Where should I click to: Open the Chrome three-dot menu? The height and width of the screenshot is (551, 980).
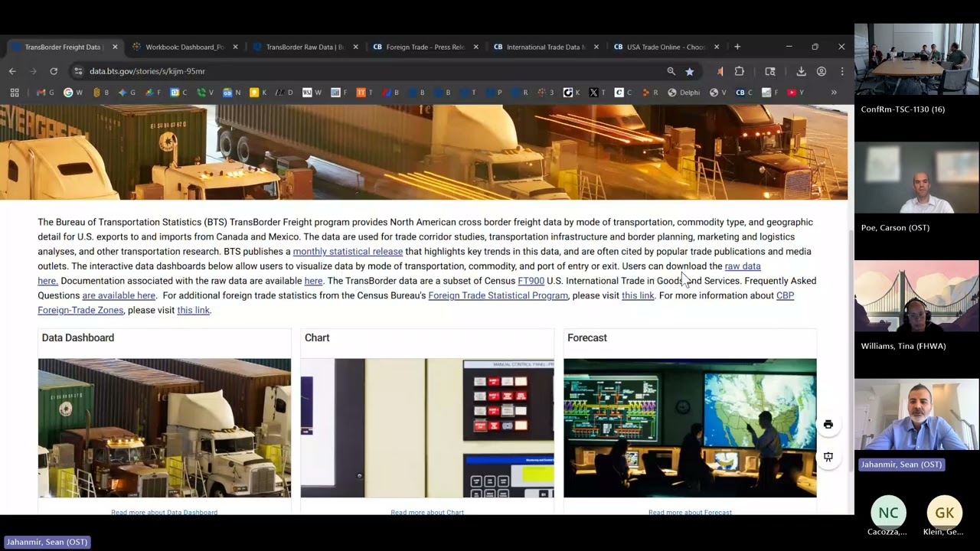click(842, 71)
